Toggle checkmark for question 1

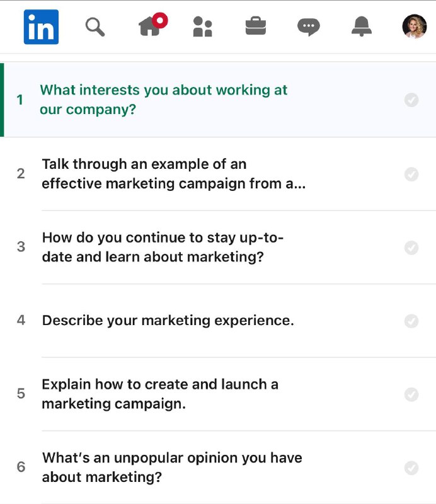coord(411,100)
